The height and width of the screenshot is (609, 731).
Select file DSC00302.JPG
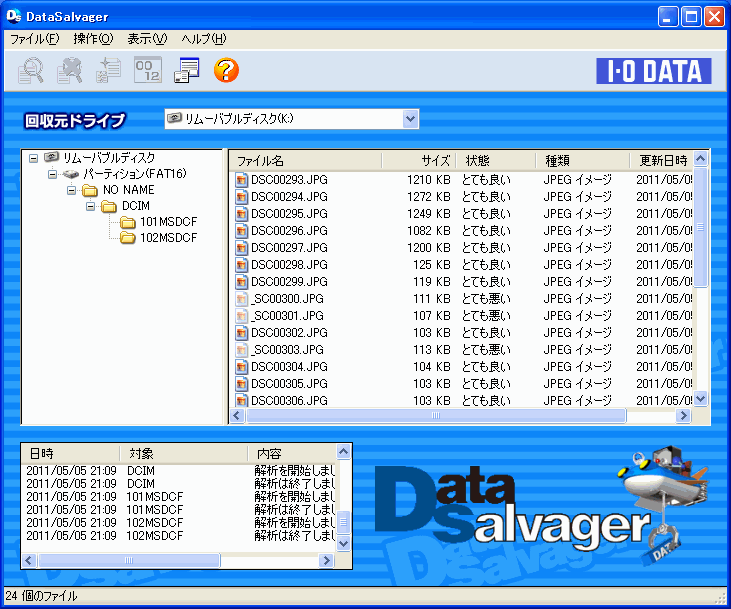coord(289,333)
